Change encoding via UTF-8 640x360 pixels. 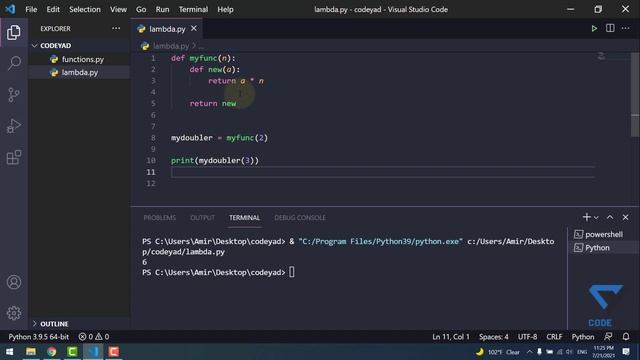click(527, 337)
